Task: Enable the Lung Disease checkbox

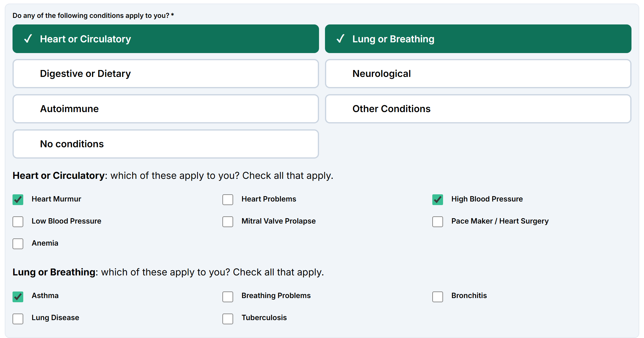Action: [18, 319]
